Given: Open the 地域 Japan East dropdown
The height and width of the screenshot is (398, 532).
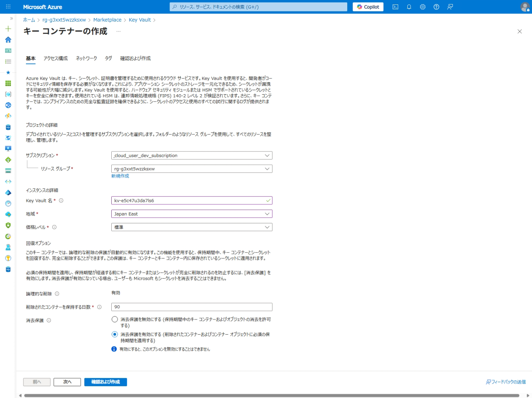Looking at the screenshot, I should pyautogui.click(x=191, y=214).
